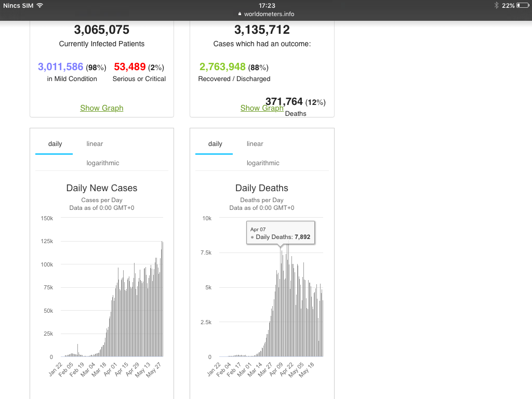
Task: Tap the Feb spike bar in Daily New Cases chart
Action: 77,350
